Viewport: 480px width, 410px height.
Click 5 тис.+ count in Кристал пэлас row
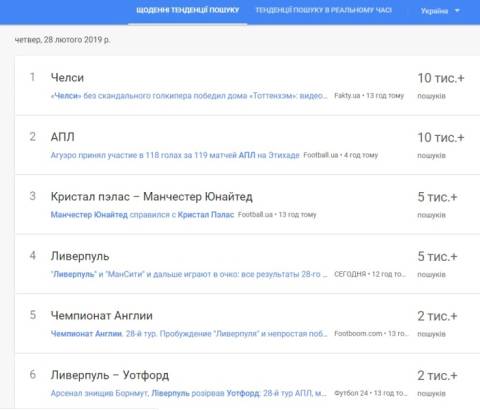coord(437,197)
